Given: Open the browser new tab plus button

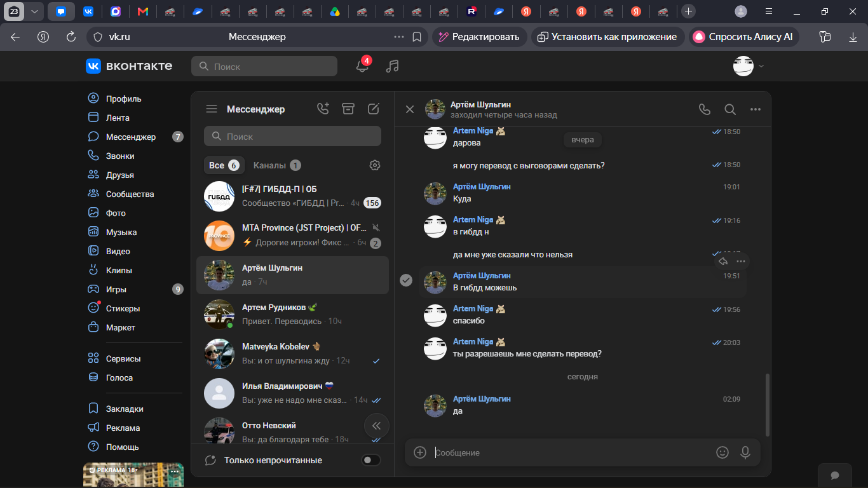Looking at the screenshot, I should coord(688,11).
